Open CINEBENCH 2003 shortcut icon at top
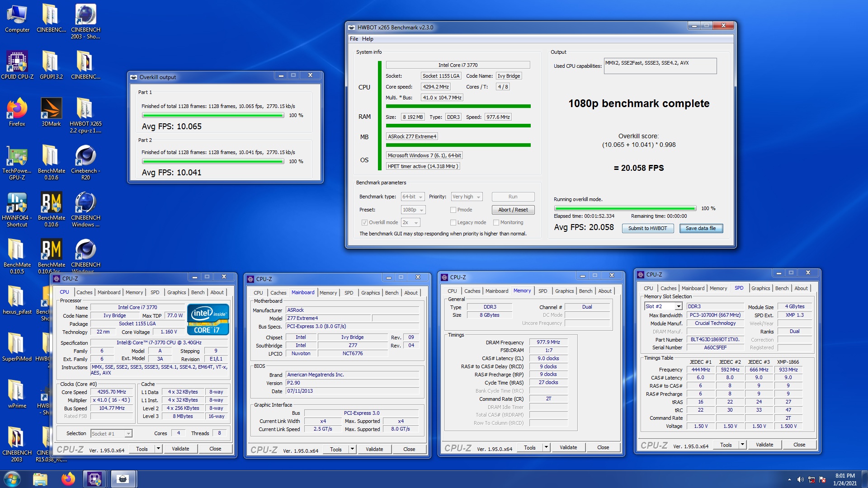This screenshot has width=868, height=488. [85, 21]
